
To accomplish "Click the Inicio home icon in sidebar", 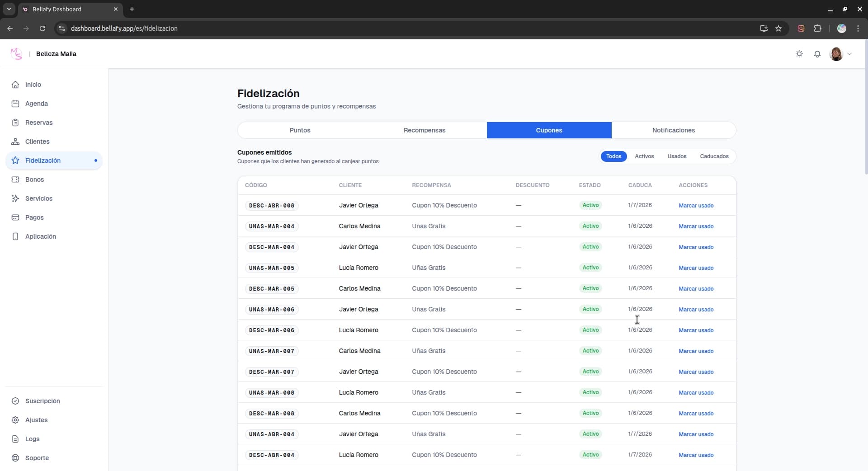I will click(15, 85).
